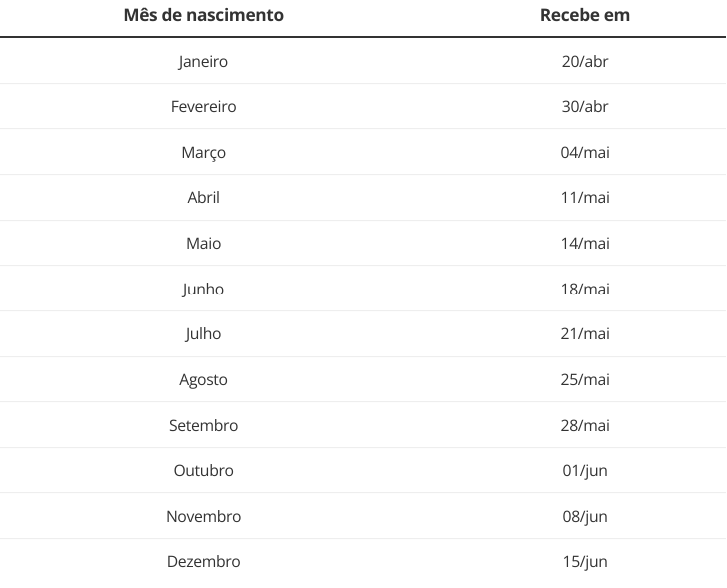This screenshot has width=727, height=588.
Task: Click the 20/abr date cell
Action: (x=584, y=62)
